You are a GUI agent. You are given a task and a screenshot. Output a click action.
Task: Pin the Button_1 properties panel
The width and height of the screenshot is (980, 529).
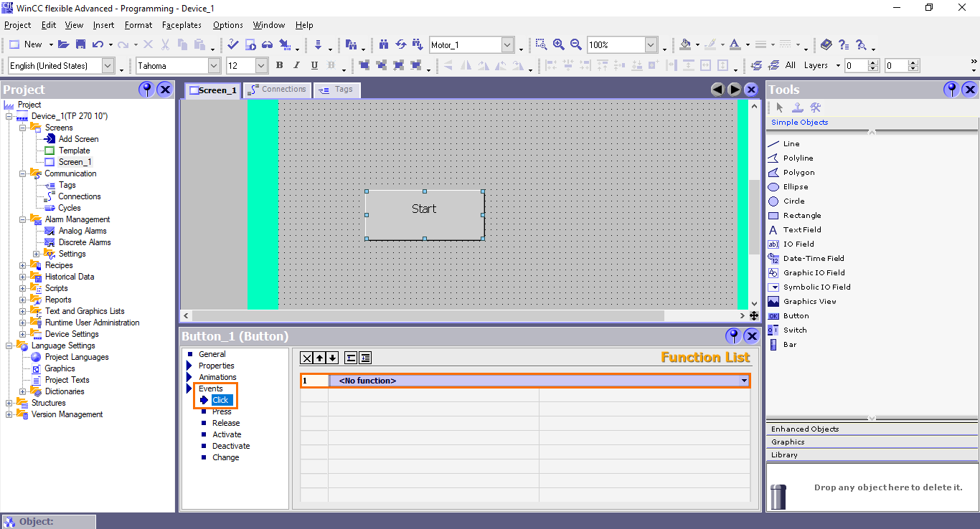pos(733,336)
